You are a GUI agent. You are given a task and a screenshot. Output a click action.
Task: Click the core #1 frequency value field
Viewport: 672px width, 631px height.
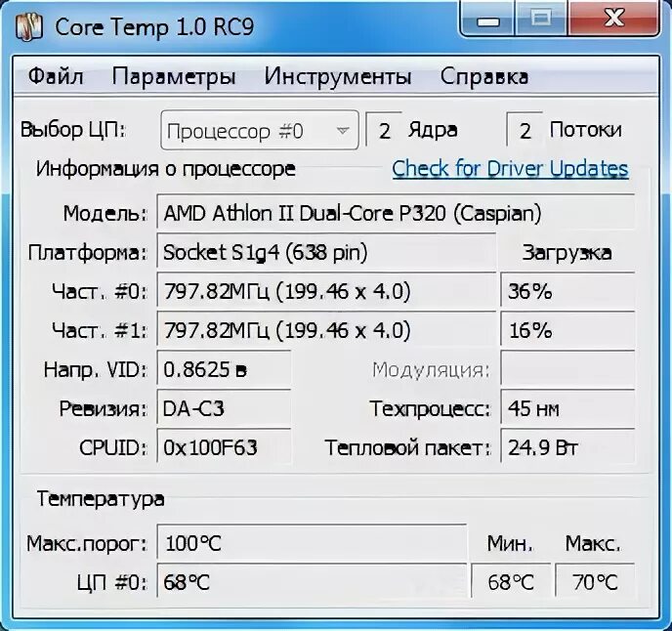326,330
